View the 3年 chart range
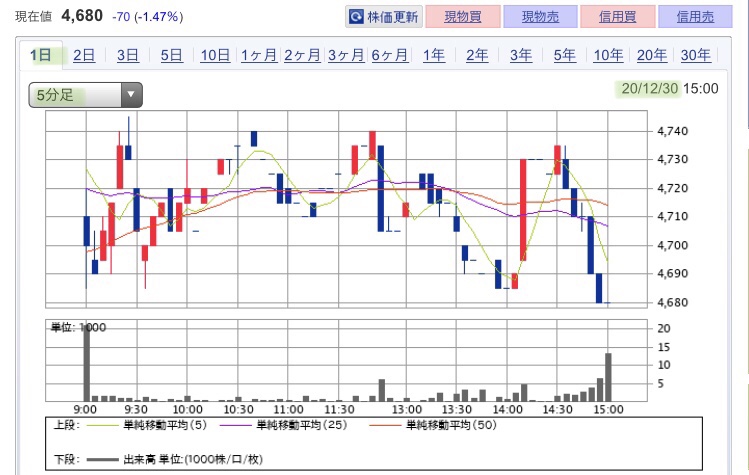 pyautogui.click(x=521, y=55)
